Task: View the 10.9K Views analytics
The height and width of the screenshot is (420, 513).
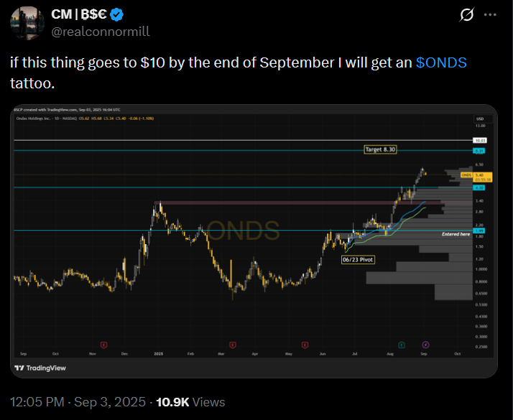Action: [190, 402]
